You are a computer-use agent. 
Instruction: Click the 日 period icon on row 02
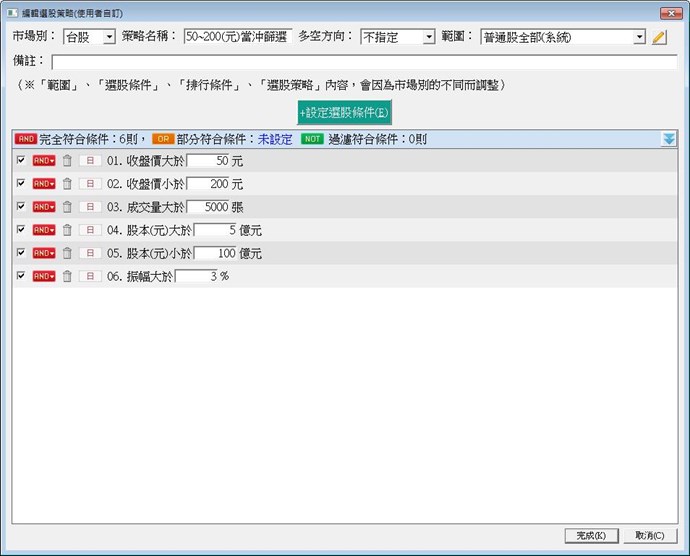click(90, 184)
